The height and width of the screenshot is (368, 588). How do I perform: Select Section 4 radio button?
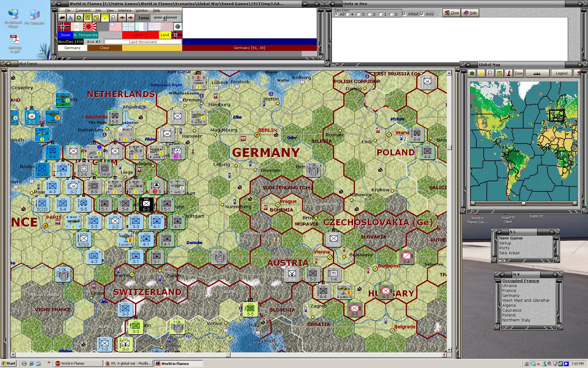point(348,14)
